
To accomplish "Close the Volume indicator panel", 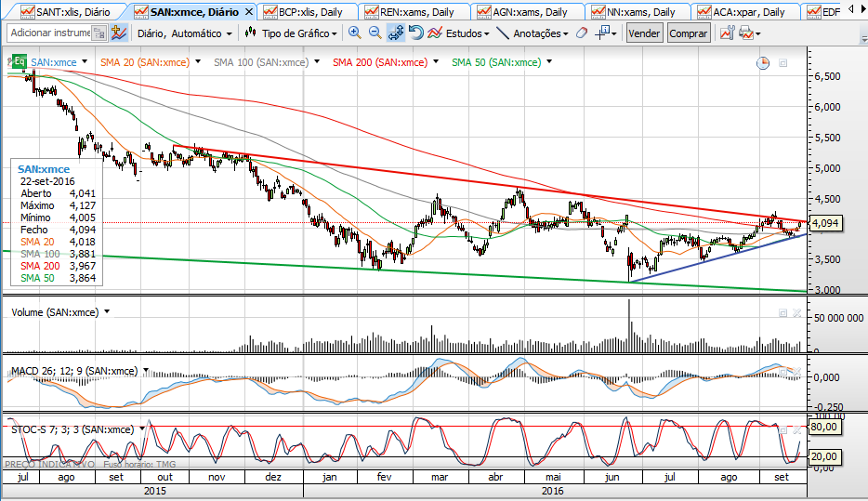I will [x=796, y=313].
